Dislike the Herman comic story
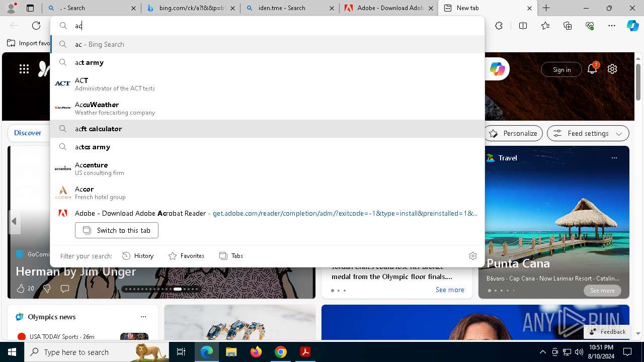This screenshot has width=644, height=362. tap(47, 289)
